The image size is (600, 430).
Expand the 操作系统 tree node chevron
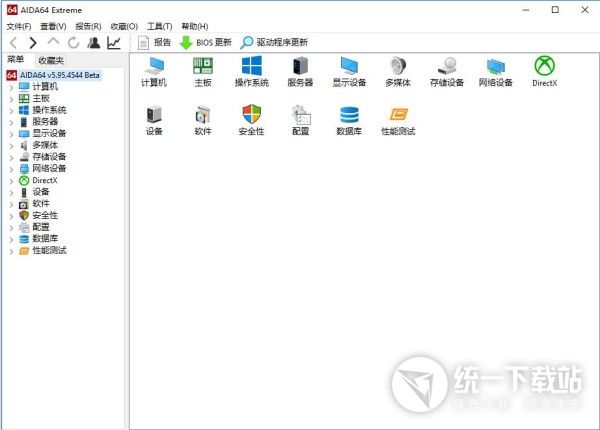tap(11, 111)
